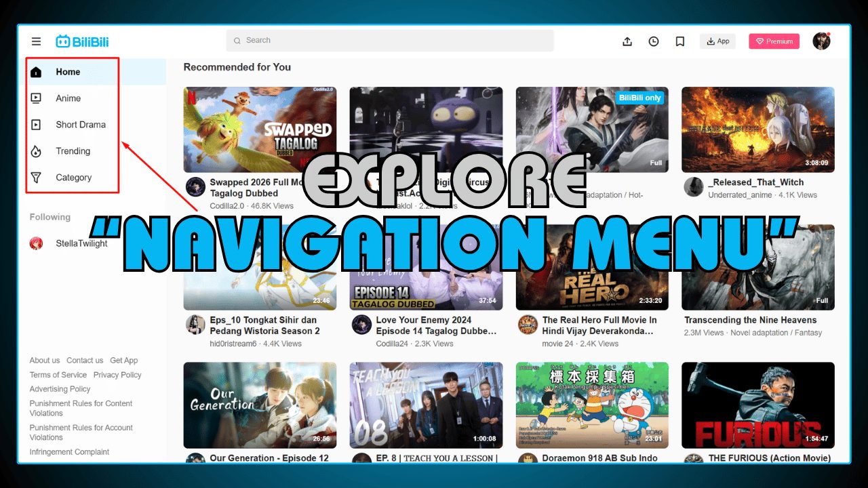Click the Category filter icon
The image size is (868, 488).
[x=36, y=178]
